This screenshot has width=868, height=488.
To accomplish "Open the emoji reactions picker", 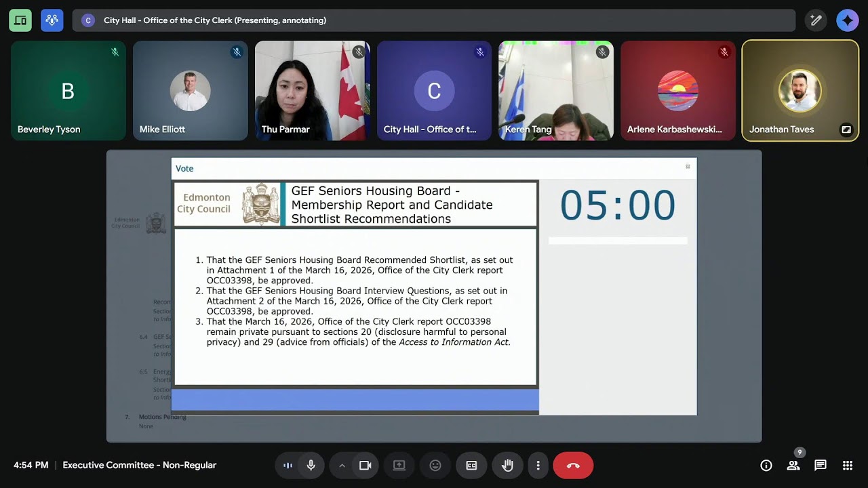I will [x=435, y=466].
